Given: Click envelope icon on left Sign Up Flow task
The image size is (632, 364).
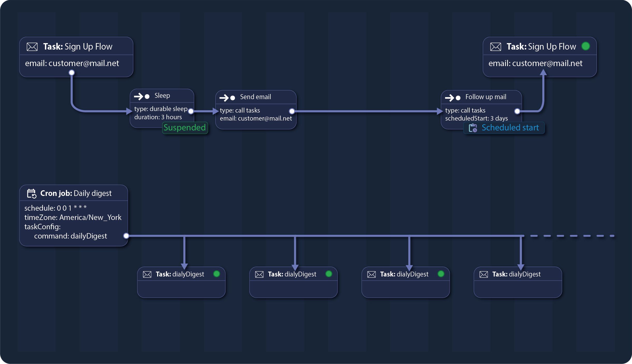Looking at the screenshot, I should click(x=32, y=47).
